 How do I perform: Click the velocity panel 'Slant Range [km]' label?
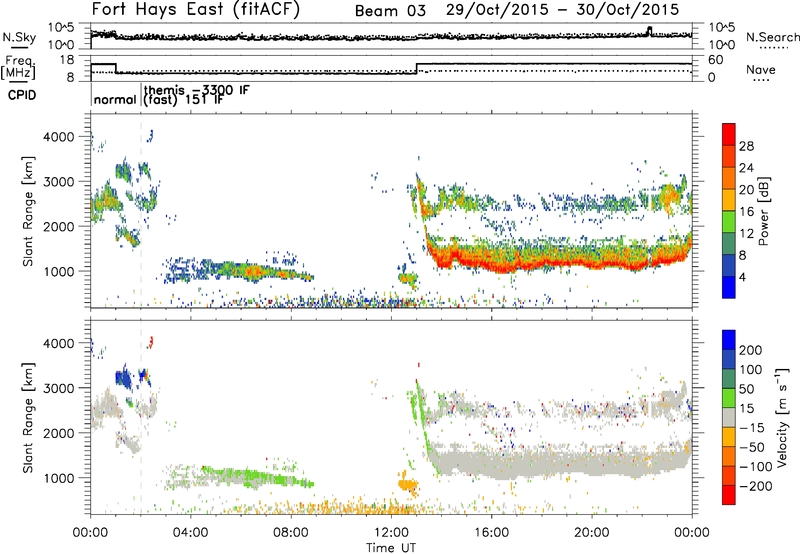(x=28, y=418)
